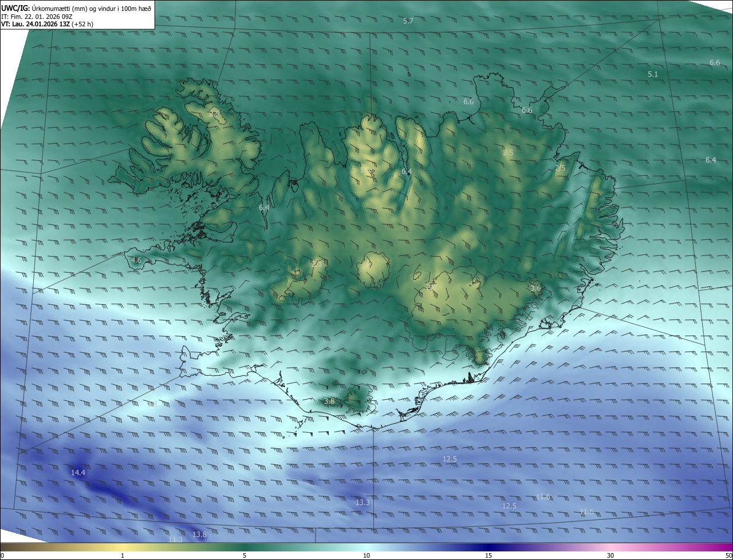Click the 30 tick label on the colorbar

pyautogui.click(x=610, y=555)
